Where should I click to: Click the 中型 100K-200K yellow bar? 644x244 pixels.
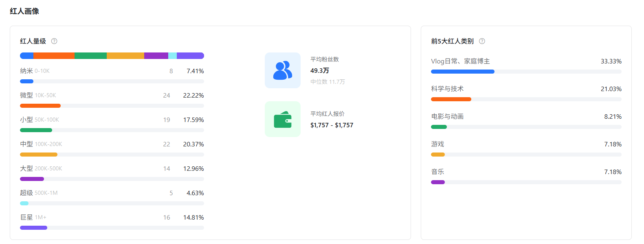click(x=39, y=155)
